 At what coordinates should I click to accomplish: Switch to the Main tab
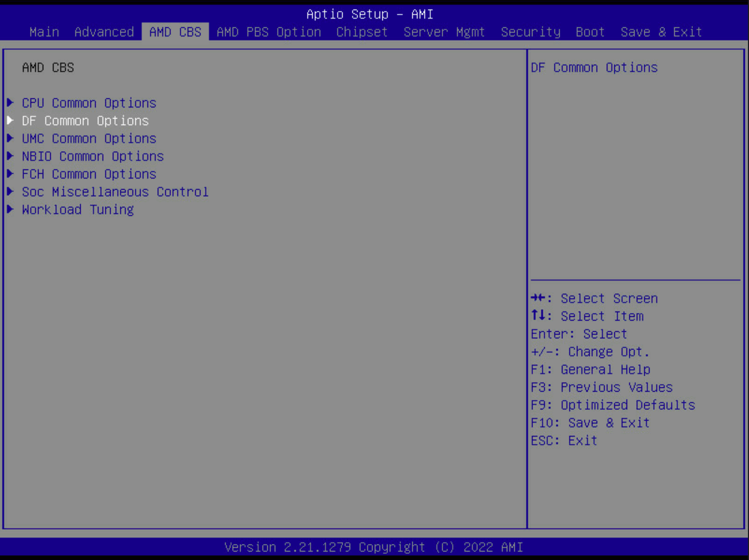pos(44,32)
